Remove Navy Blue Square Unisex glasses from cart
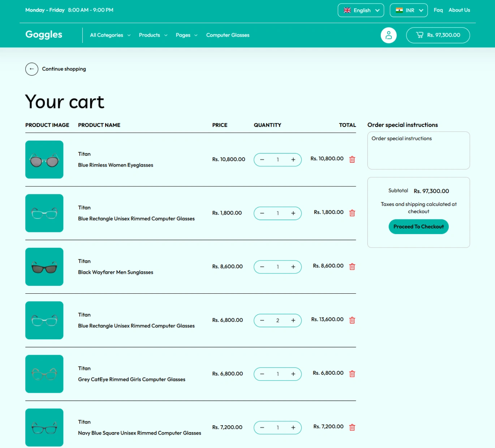Screen dimensions: 495x448 point(352,427)
